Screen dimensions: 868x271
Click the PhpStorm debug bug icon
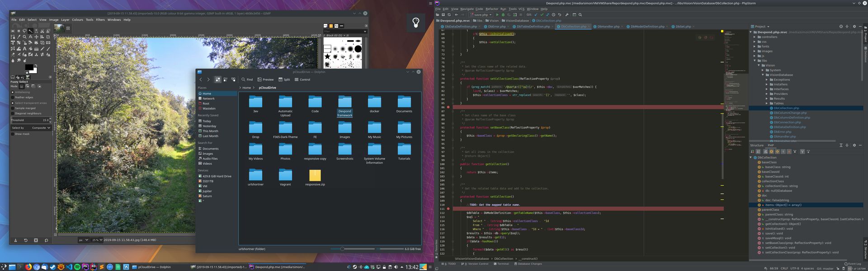(x=503, y=15)
